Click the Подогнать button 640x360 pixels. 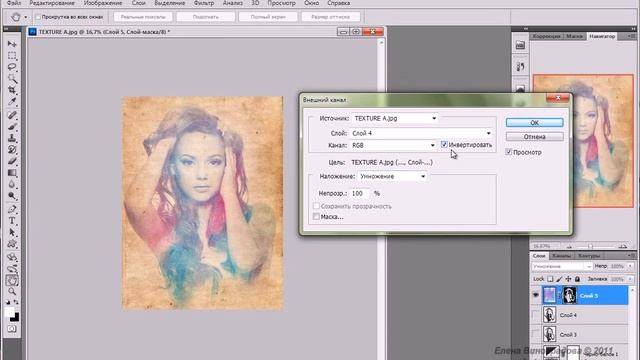click(x=206, y=17)
